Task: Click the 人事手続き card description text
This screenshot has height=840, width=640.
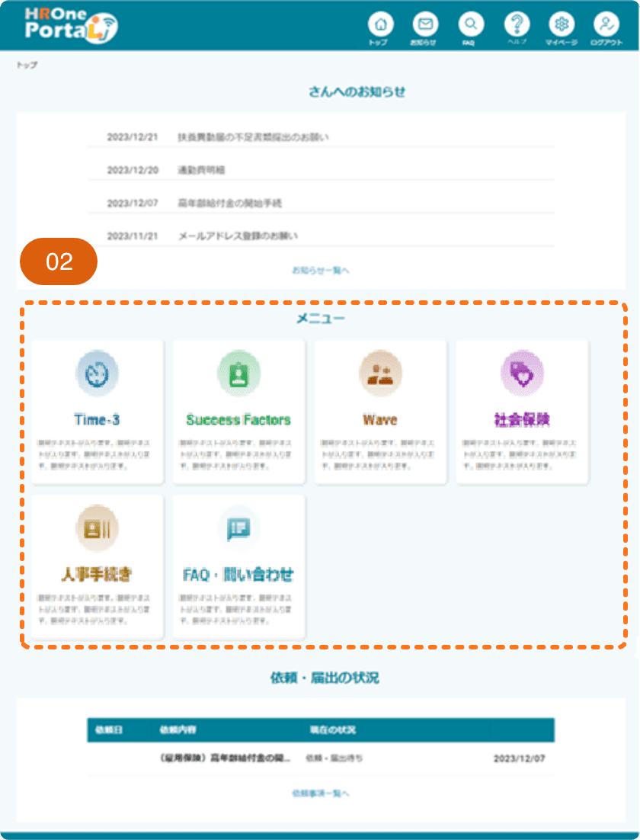Action: [x=94, y=609]
